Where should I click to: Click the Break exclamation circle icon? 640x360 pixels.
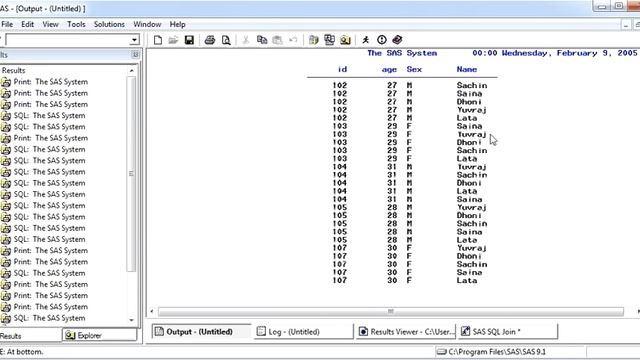(382, 40)
